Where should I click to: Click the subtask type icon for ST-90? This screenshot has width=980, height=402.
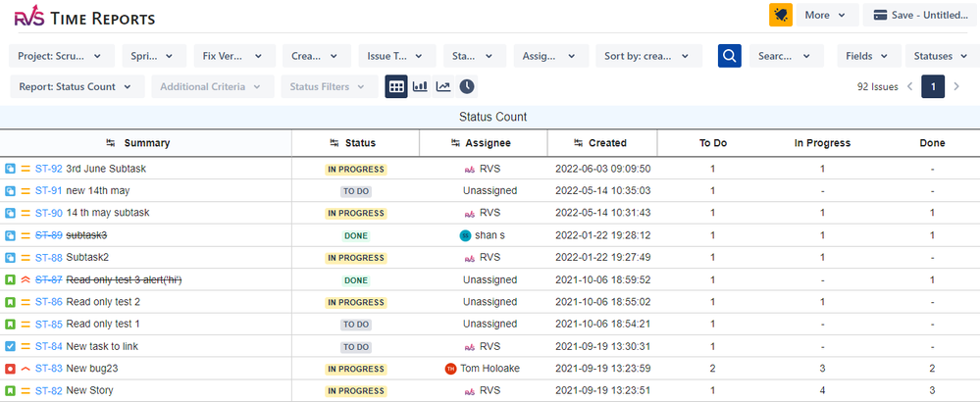pos(10,213)
